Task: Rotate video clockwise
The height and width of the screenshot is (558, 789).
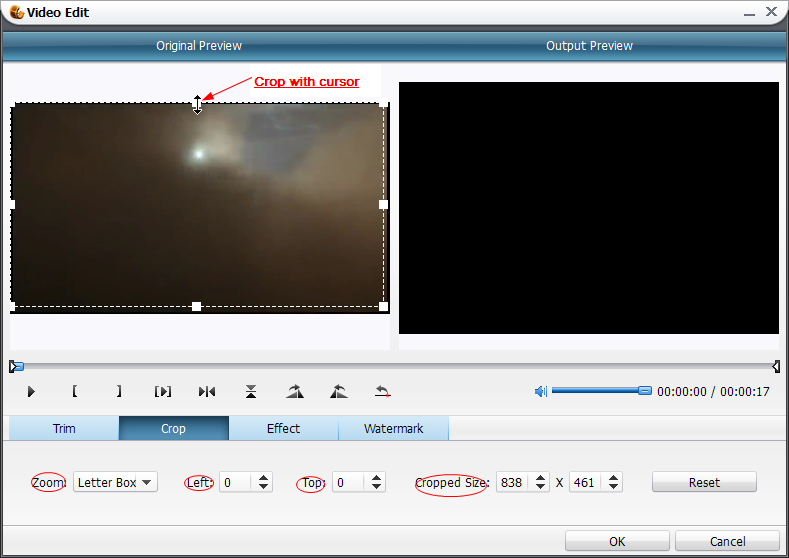Action: pyautogui.click(x=295, y=391)
